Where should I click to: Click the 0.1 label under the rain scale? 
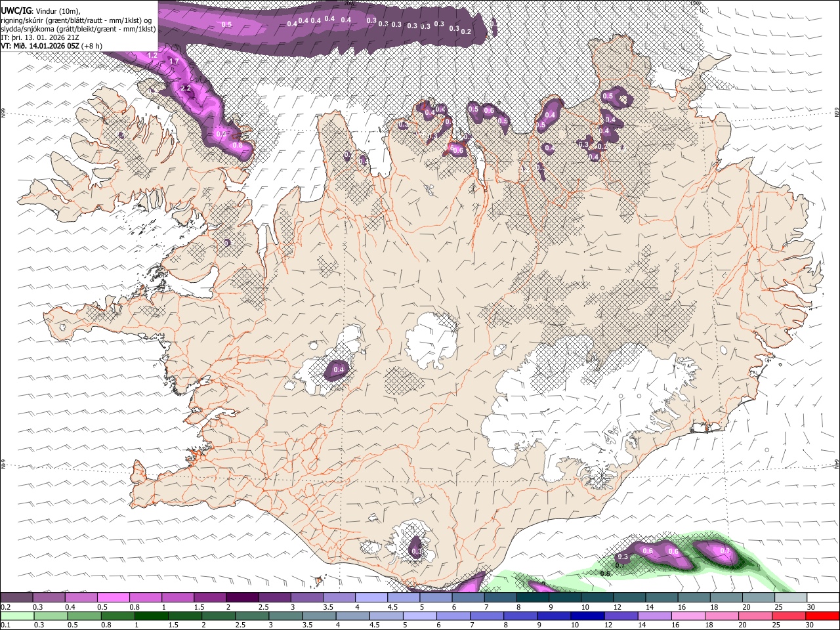[5, 625]
